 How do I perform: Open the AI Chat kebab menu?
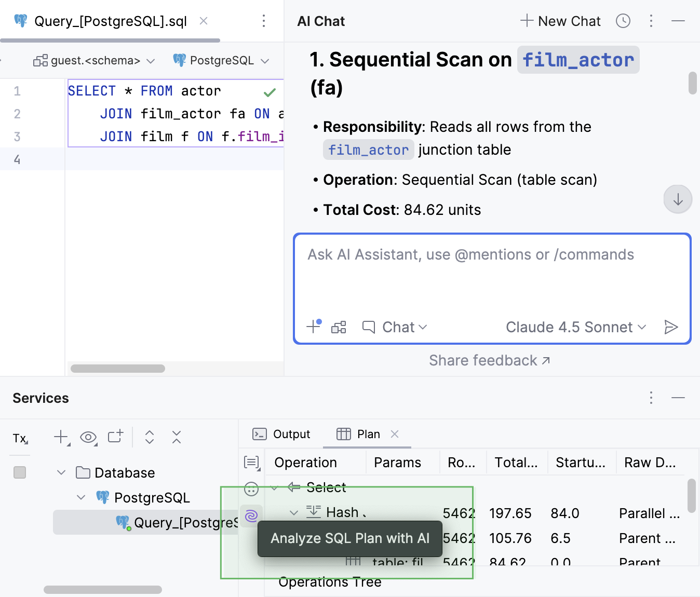tap(651, 21)
